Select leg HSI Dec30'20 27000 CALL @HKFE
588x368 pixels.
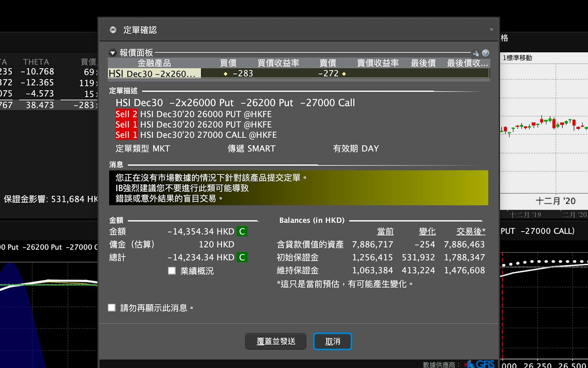[208, 135]
